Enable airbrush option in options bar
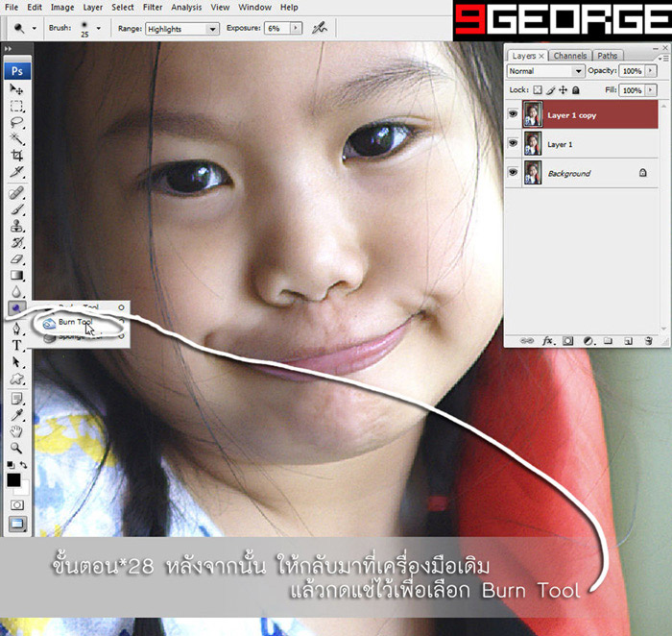672x636 pixels. click(x=320, y=28)
